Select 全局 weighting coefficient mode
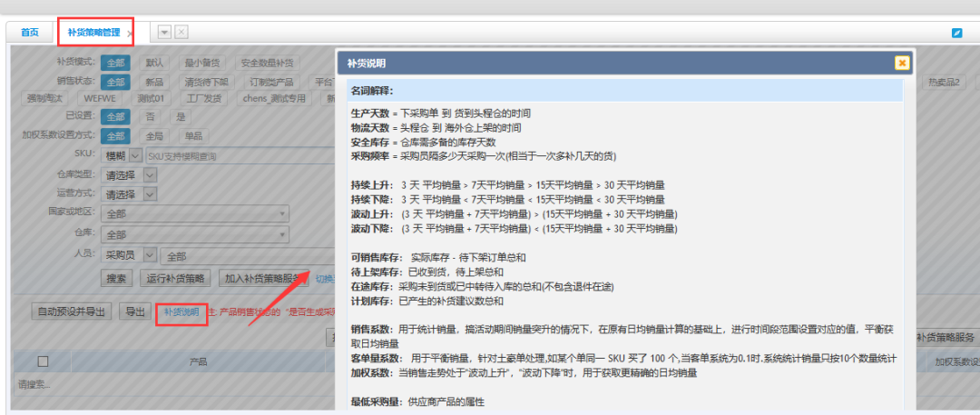This screenshot has width=980, height=415. pyautogui.click(x=154, y=135)
